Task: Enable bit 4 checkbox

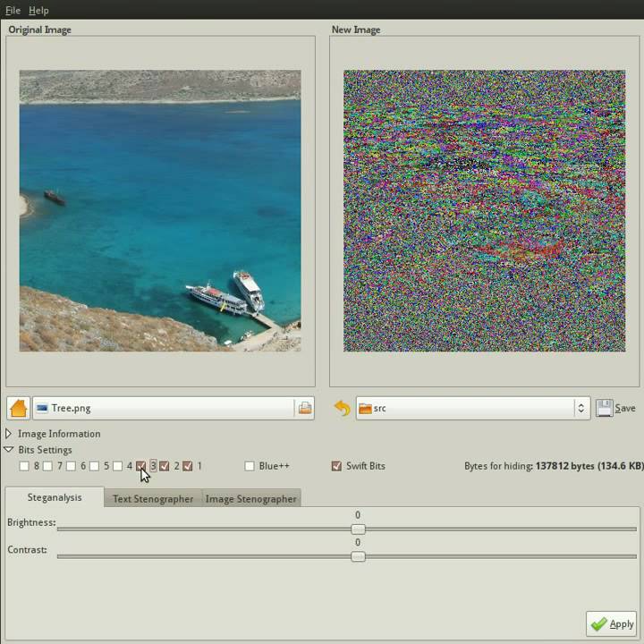Action: tap(118, 466)
